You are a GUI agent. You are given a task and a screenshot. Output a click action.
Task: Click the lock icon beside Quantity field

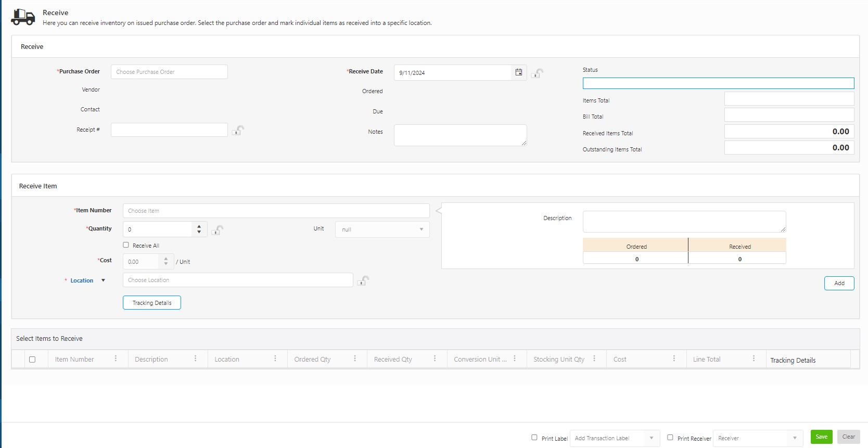tap(218, 230)
